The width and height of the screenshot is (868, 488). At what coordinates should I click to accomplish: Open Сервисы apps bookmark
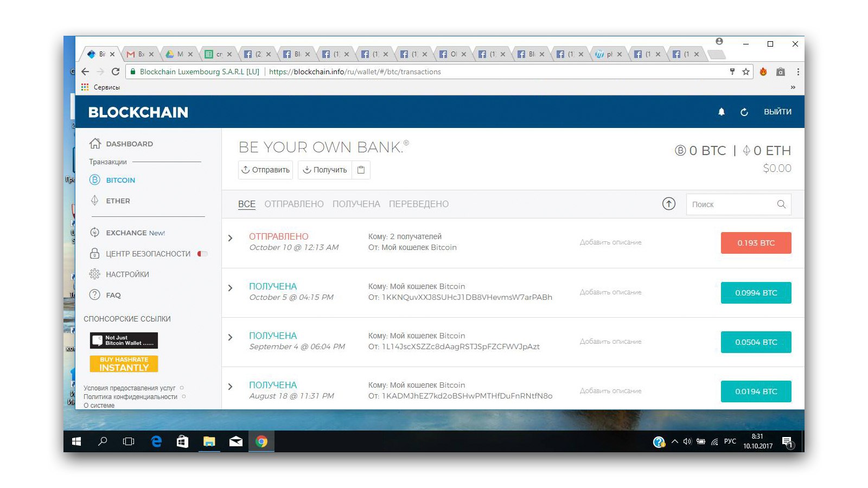(x=100, y=87)
